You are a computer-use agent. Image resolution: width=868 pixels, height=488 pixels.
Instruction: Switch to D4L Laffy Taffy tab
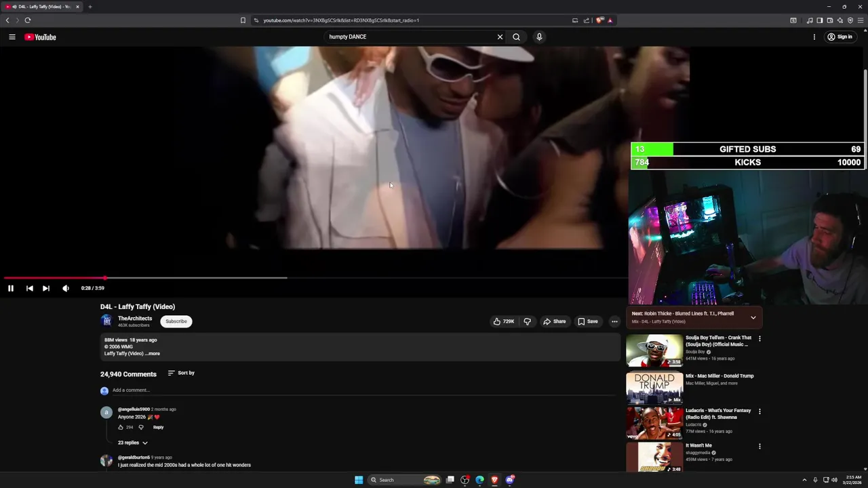click(42, 7)
